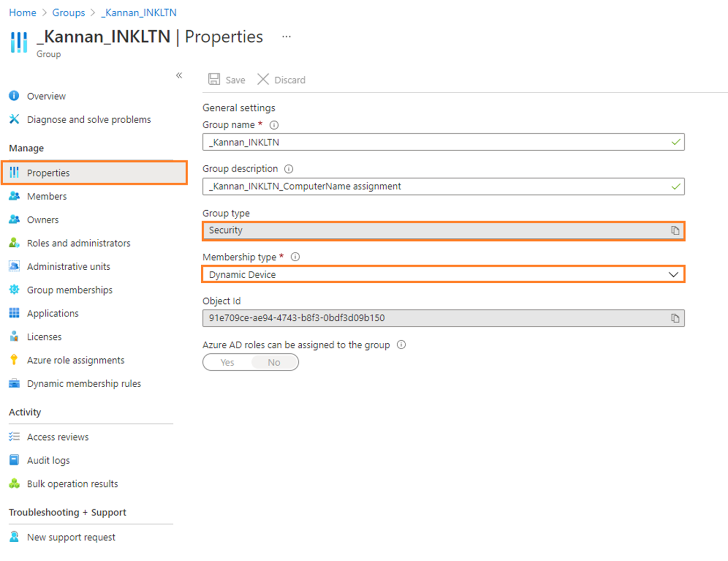View Azure AD roles assignment info tooltip

[x=401, y=345]
